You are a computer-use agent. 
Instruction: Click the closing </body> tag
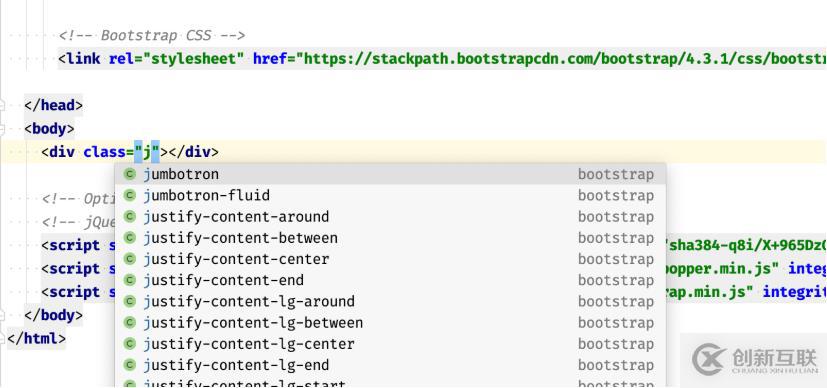pyautogui.click(x=54, y=315)
